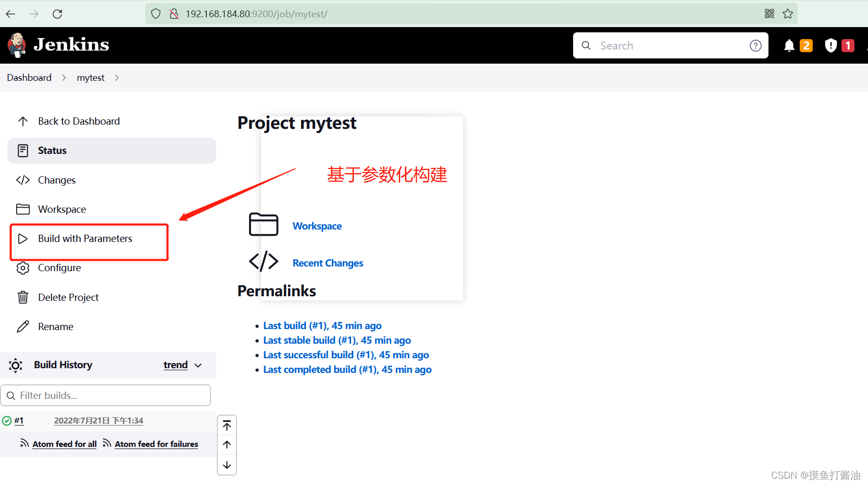Click the Delete Project trash icon

pos(23,297)
